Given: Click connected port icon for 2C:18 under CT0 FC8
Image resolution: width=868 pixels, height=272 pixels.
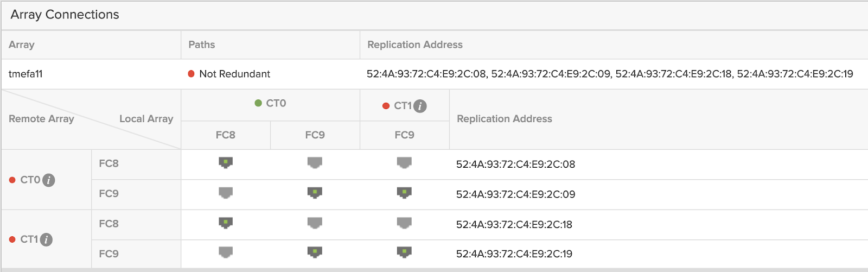Looking at the screenshot, I should [226, 223].
